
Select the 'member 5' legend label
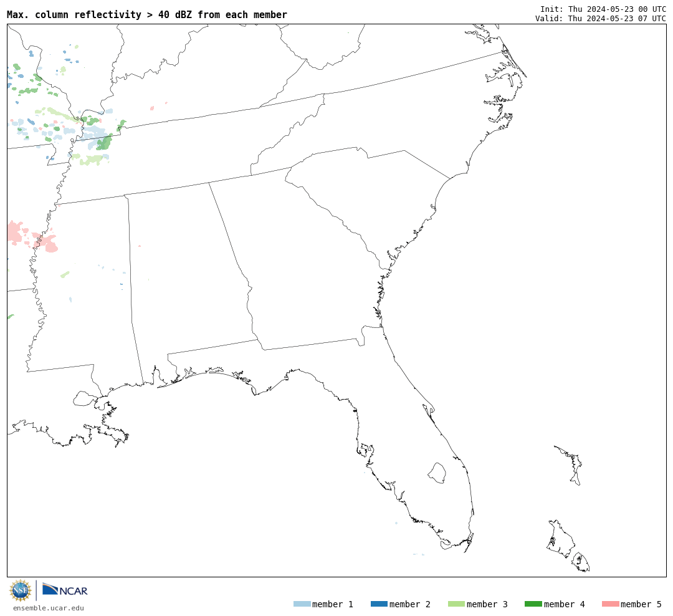(x=641, y=604)
